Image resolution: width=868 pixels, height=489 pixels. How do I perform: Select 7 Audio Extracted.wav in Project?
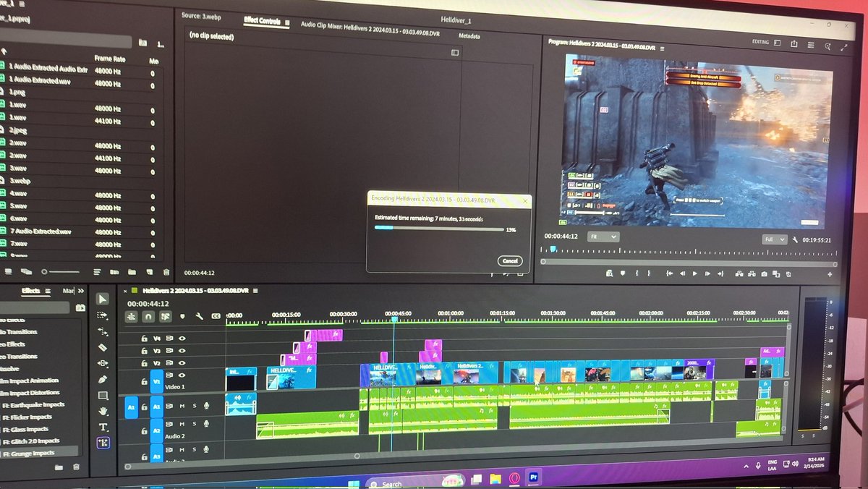click(40, 231)
